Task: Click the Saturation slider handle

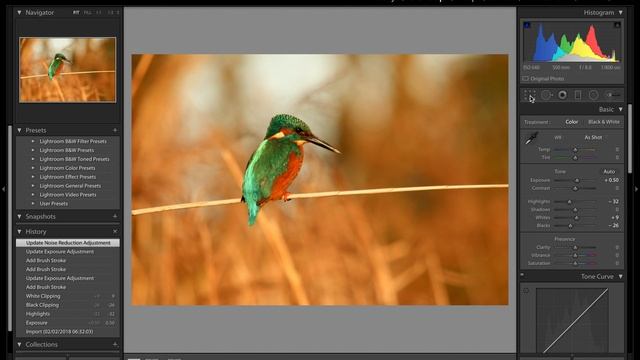Action: (575, 264)
